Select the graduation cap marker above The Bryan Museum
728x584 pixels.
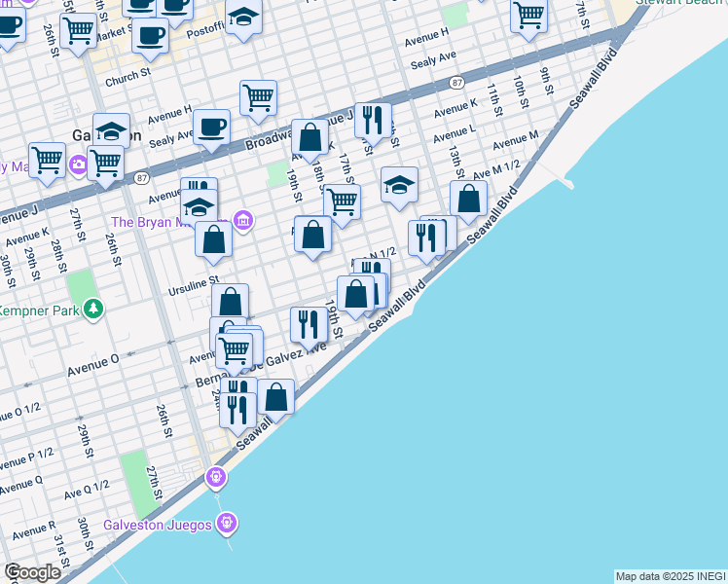pos(199,207)
